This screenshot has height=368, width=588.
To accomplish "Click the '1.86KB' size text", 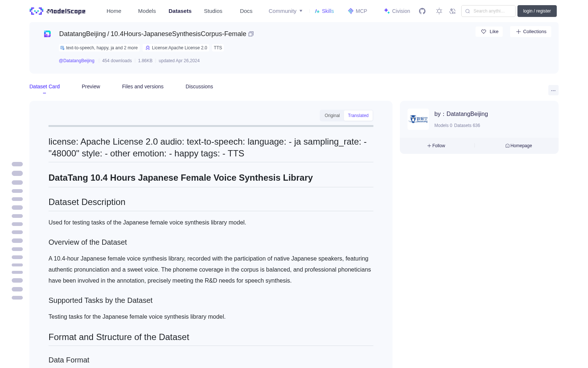I will [x=145, y=61].
